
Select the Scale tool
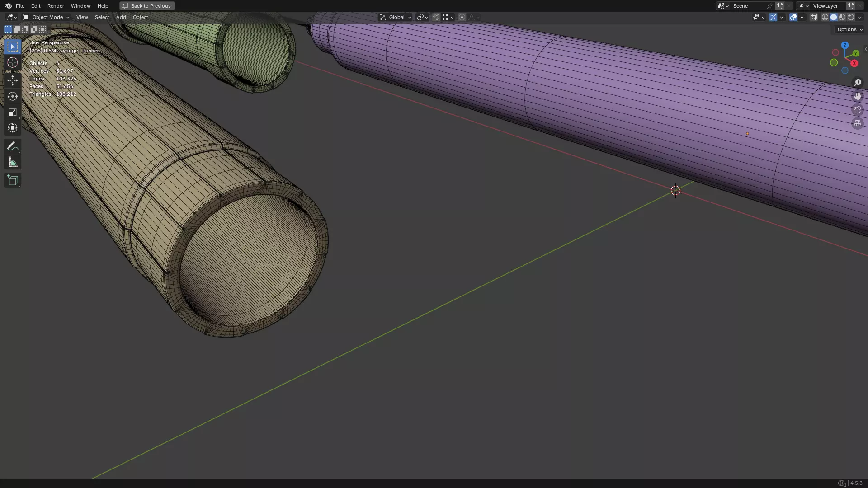[13, 112]
